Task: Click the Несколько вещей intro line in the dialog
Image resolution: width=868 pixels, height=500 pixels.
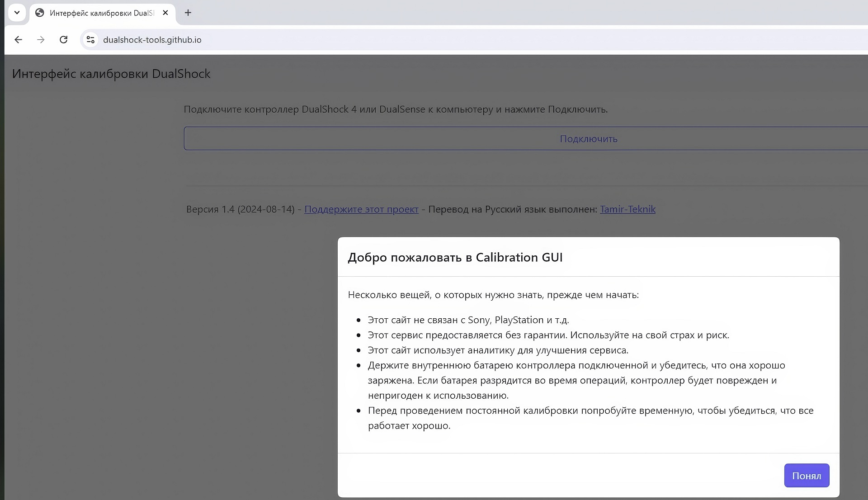Action: tap(493, 295)
